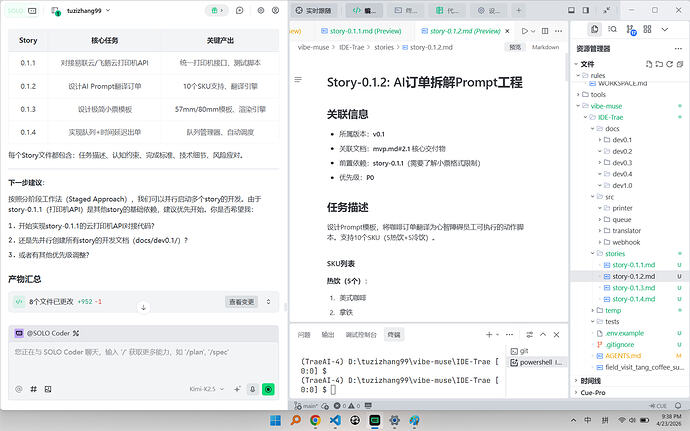Switch to 预览 preview mode
The image size is (690, 431).
point(515,47)
